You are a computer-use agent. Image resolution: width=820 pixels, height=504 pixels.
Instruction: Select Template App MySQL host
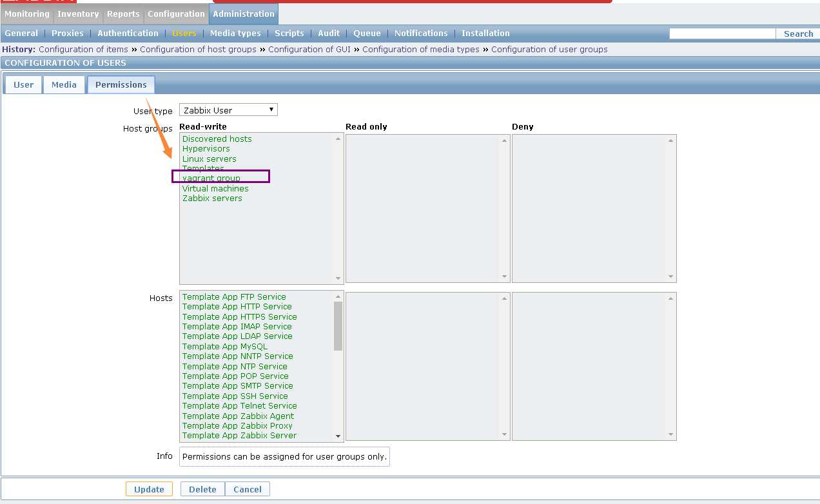pyautogui.click(x=224, y=347)
